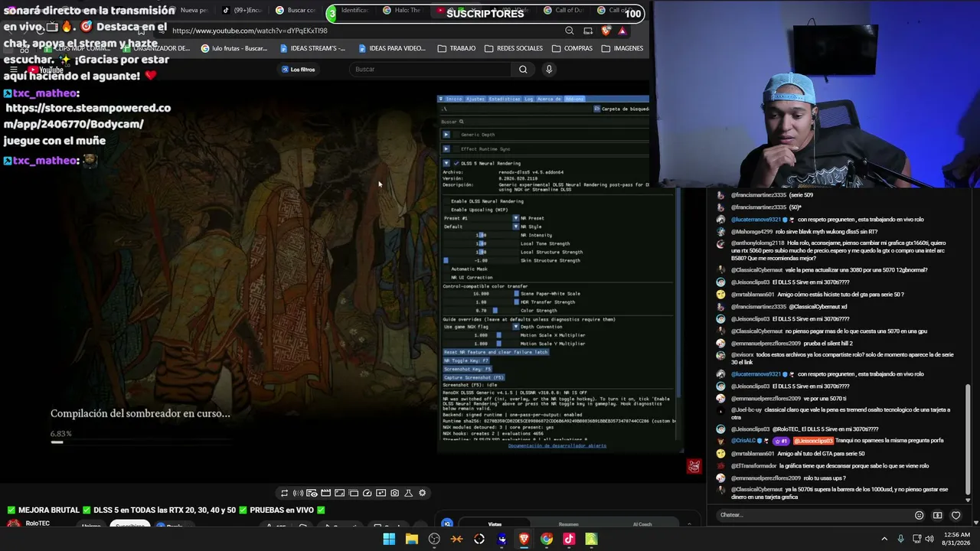Open the Acerca de tab
Viewport: 980px width, 551px height.
(x=549, y=99)
